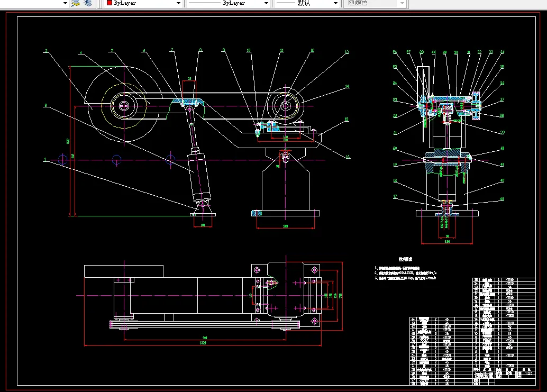This screenshot has width=547, height=392.
Task: Expand the lineweight 默认 dropdown
Action: [x=335, y=3]
